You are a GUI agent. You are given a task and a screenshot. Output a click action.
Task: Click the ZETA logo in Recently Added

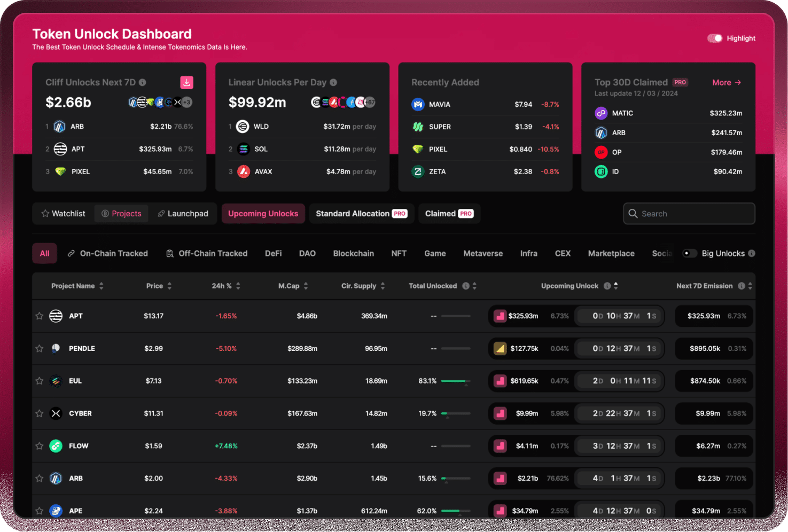coord(418,171)
